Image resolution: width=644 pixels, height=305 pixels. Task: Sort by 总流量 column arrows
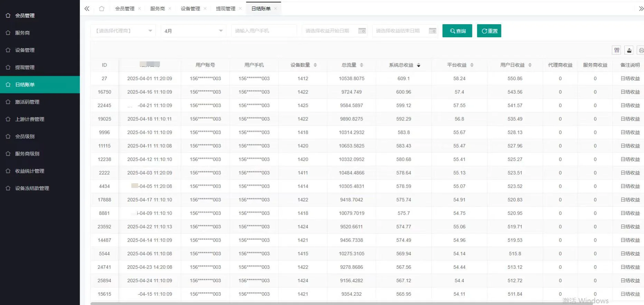click(361, 65)
